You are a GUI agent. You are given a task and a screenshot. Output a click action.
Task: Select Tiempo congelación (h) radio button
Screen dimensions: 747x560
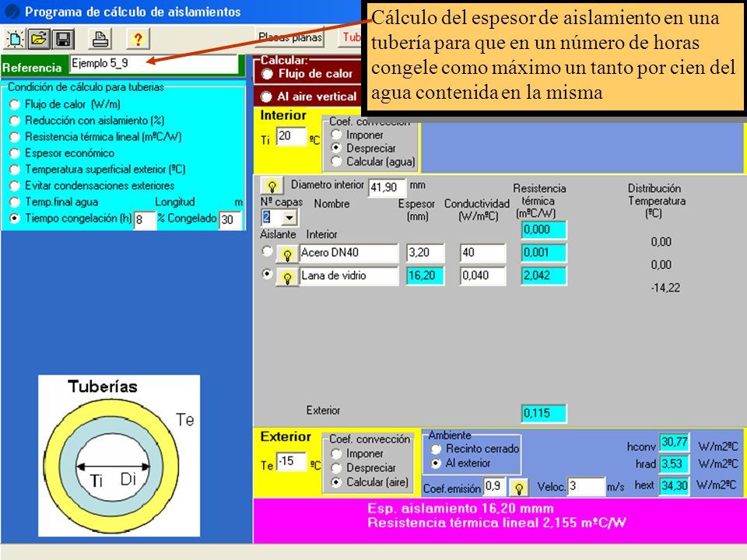coord(15,218)
